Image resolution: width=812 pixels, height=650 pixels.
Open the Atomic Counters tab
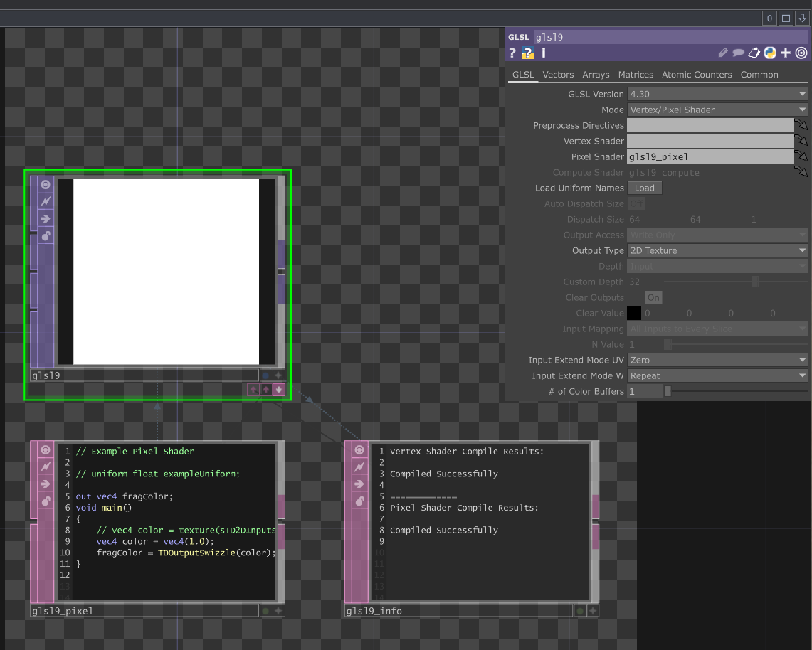point(697,75)
